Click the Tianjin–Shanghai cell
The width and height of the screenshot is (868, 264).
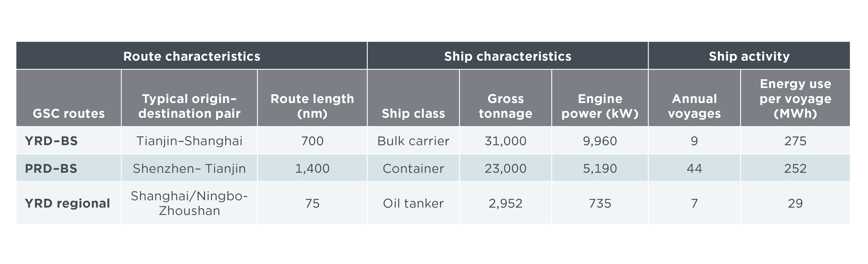pyautogui.click(x=189, y=141)
